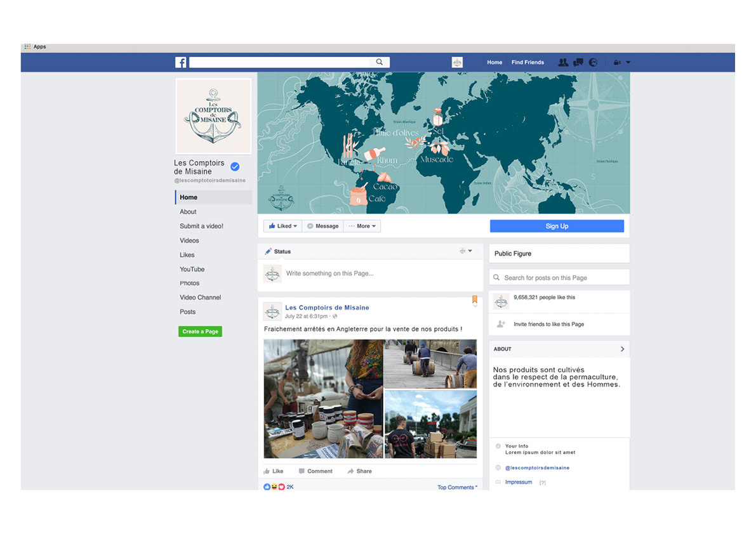Open the boxes on dock photo
Image resolution: width=756 pixels, height=534 pixels.
430,424
